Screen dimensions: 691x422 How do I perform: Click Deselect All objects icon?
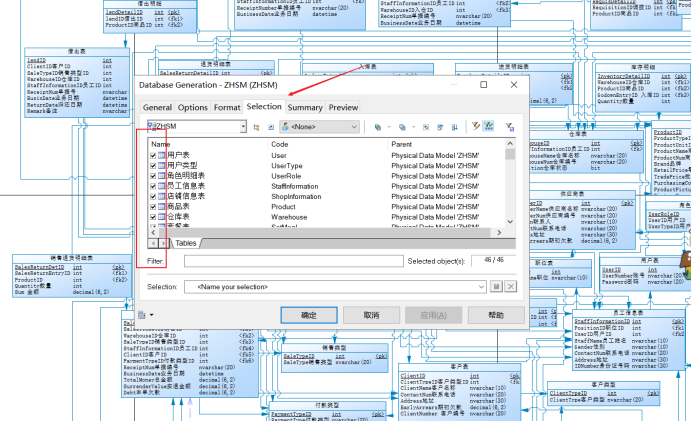(x=402, y=127)
